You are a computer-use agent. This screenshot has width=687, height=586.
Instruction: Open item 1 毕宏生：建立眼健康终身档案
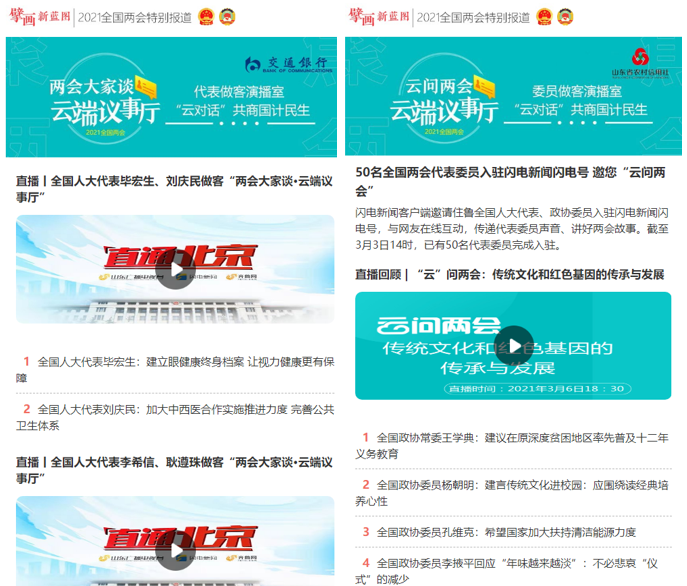[x=175, y=369]
